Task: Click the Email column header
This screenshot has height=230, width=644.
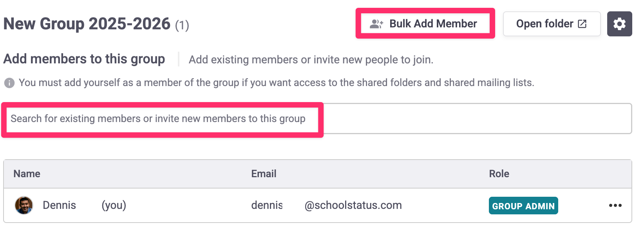Action: click(264, 174)
